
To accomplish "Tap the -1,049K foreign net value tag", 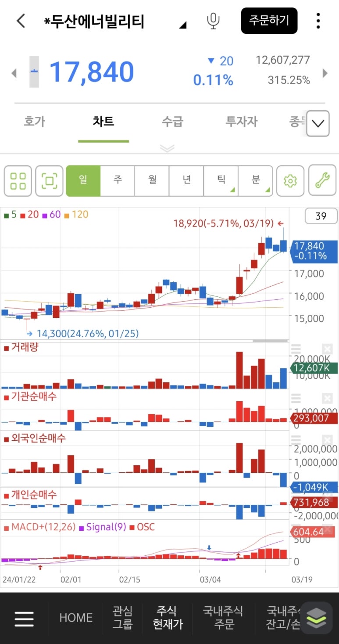I will tap(314, 487).
